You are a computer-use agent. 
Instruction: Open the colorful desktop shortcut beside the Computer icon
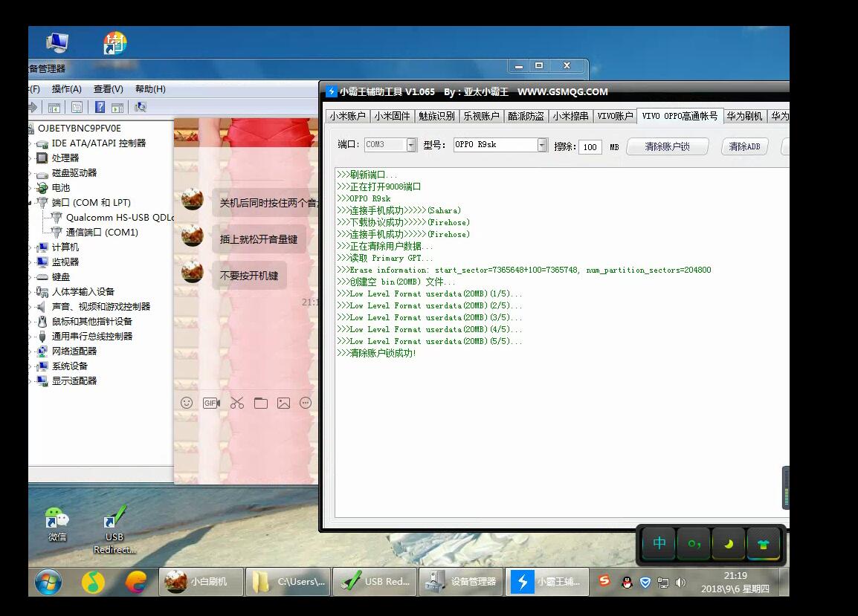[115, 42]
